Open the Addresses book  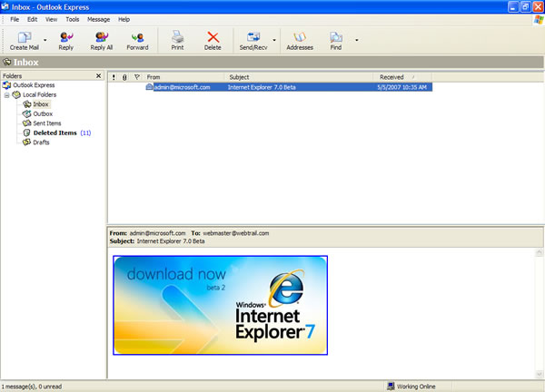click(299, 37)
